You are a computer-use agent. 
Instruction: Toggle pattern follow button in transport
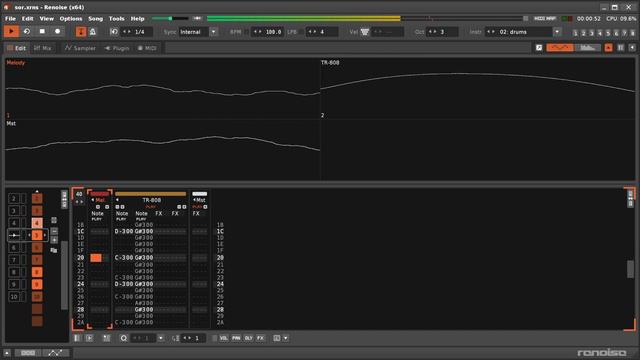(81, 32)
